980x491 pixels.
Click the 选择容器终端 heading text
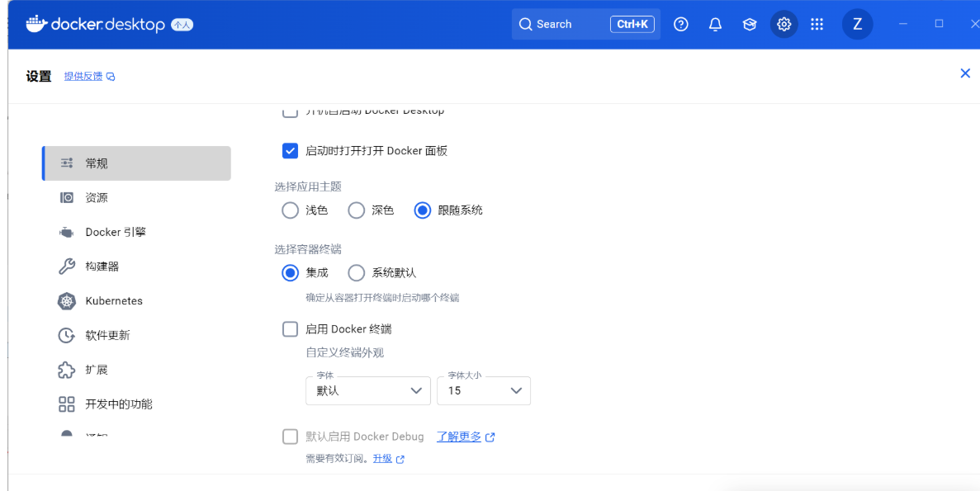coord(308,249)
